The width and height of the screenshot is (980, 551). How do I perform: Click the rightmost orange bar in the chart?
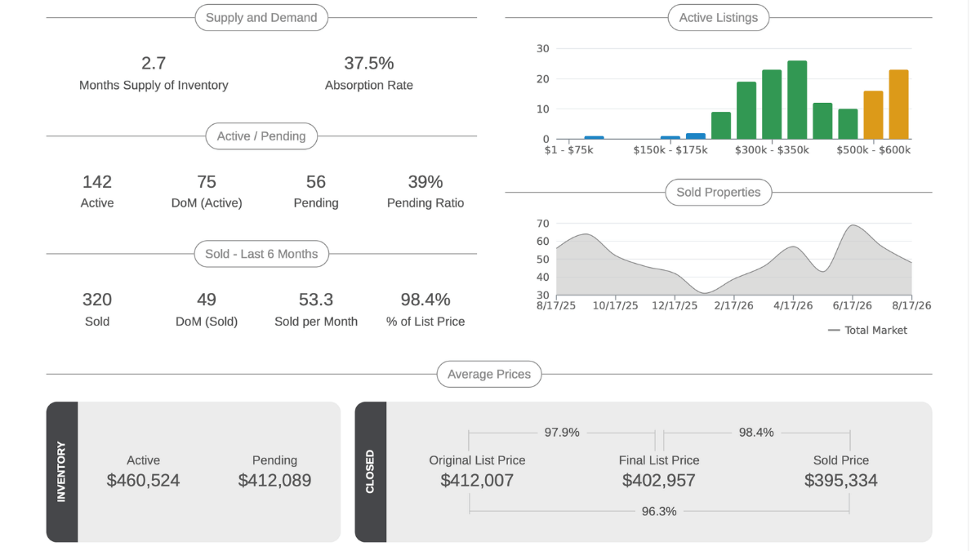pos(898,104)
